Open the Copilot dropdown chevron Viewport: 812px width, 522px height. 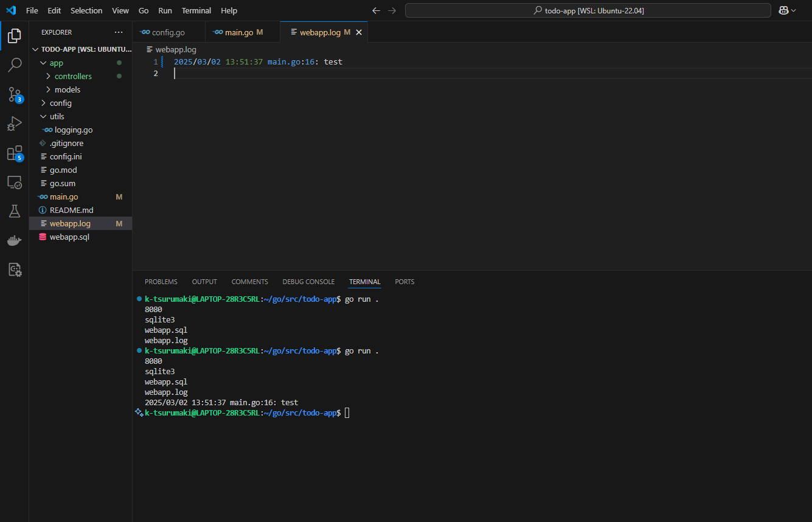[x=794, y=10]
